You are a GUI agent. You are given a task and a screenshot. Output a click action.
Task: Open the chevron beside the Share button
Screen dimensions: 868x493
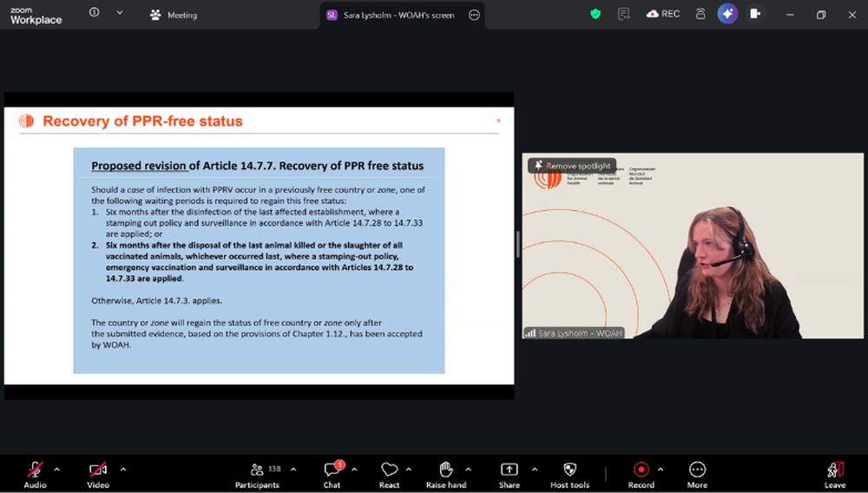tap(534, 470)
